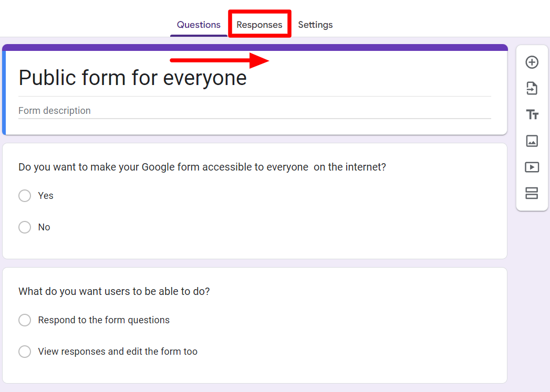Add title and description with Tt icon
This screenshot has height=392, width=550.
(532, 114)
